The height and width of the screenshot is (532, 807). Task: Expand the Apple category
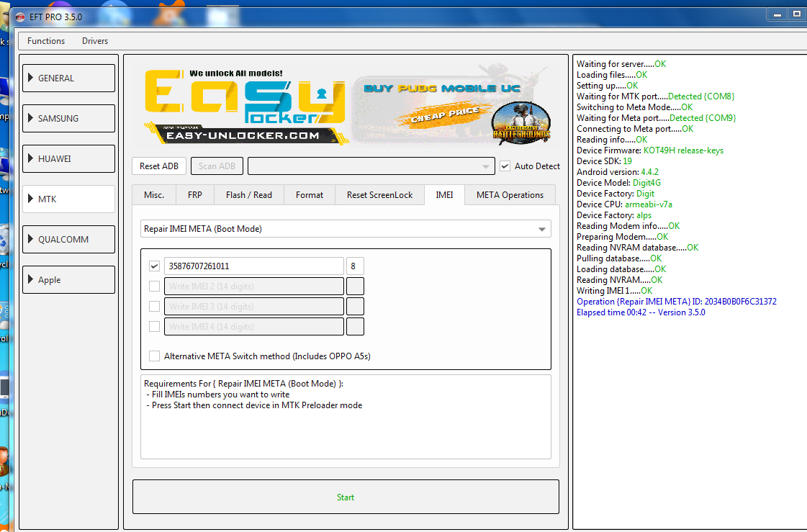(x=68, y=280)
